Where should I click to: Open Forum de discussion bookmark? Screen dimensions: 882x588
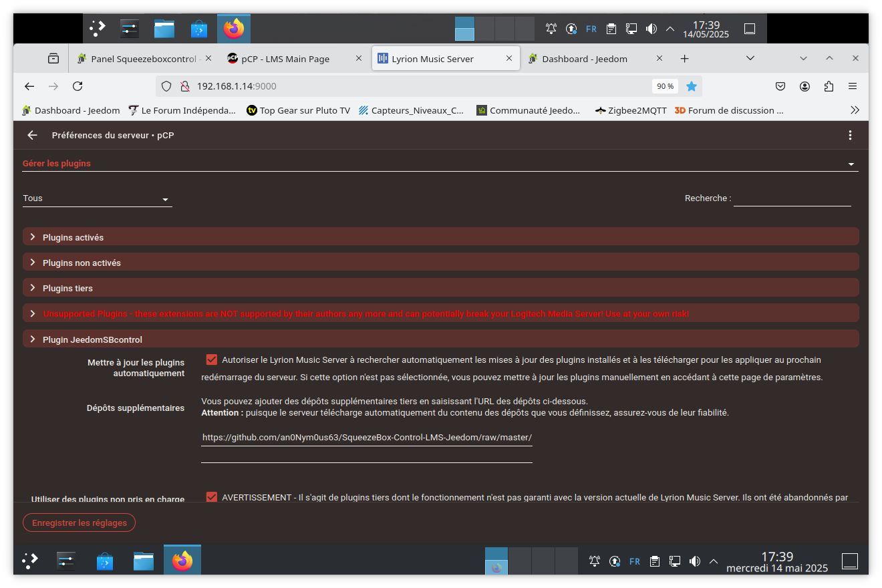pos(729,110)
